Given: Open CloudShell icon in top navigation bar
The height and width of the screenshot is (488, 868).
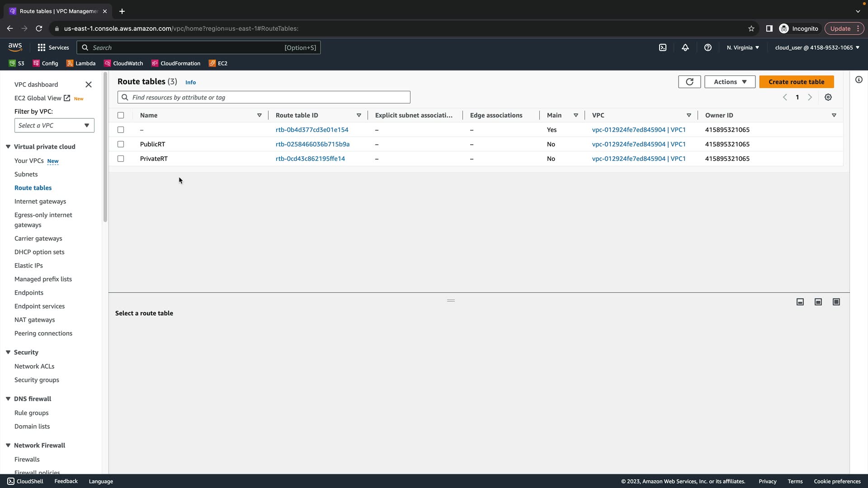Looking at the screenshot, I should pyautogui.click(x=662, y=47).
